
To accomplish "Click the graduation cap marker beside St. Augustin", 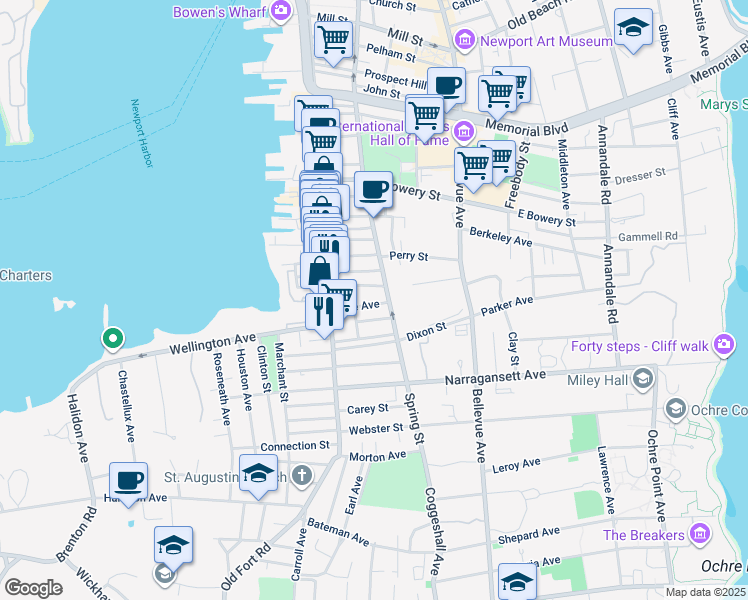I will click(258, 473).
